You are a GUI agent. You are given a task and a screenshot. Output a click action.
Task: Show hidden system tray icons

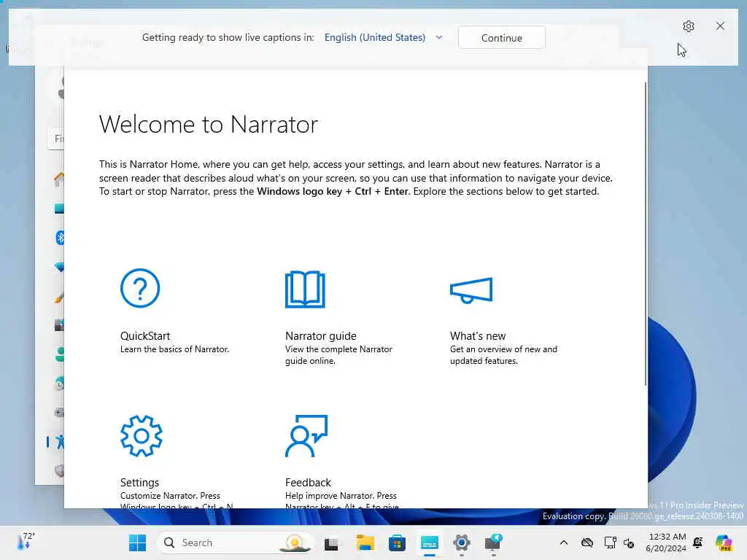point(564,542)
